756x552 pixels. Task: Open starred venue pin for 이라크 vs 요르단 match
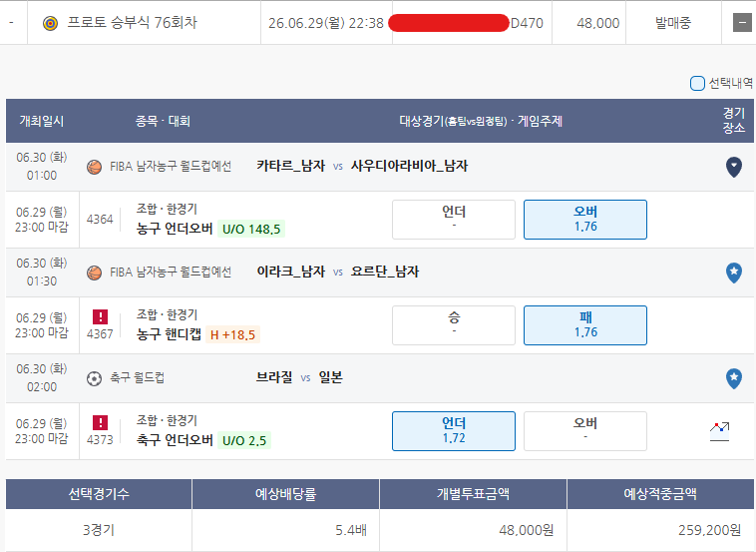(x=734, y=273)
